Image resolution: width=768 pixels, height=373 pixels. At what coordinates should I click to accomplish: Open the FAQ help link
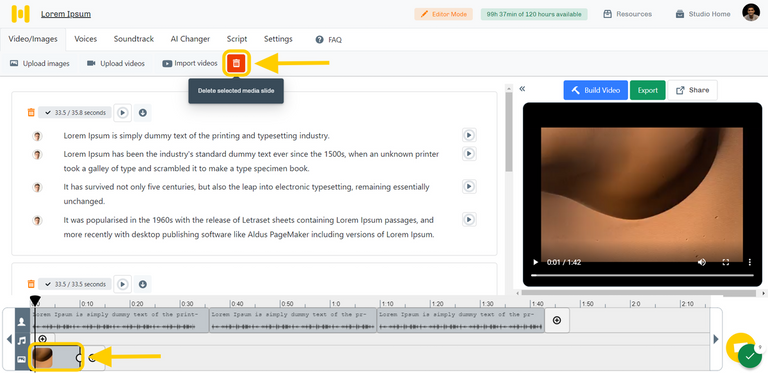pos(329,40)
